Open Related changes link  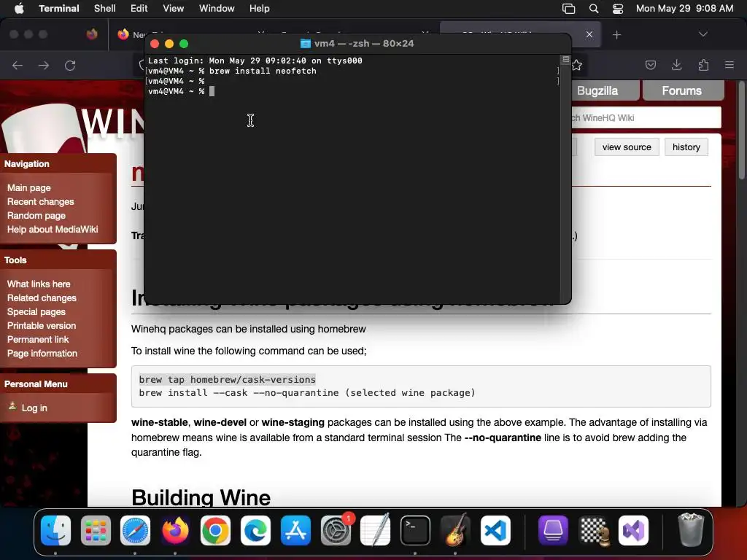42,297
